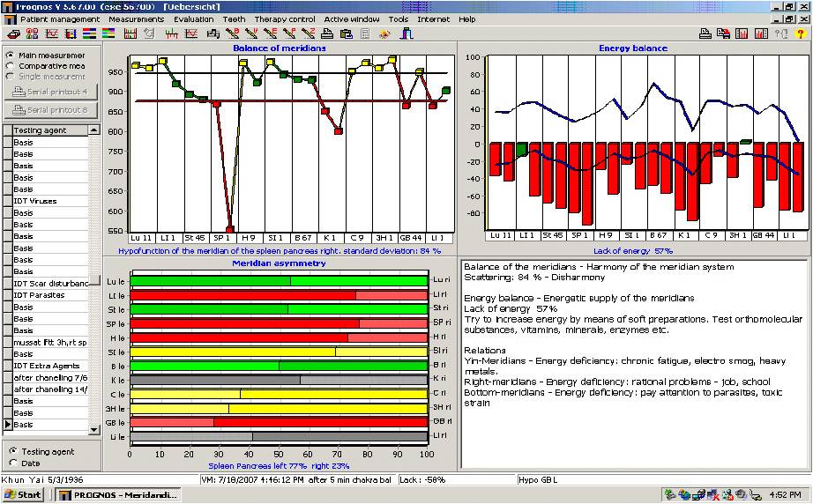Click the speaker volume tray icon
This screenshot has width=813, height=504.
click(741, 494)
